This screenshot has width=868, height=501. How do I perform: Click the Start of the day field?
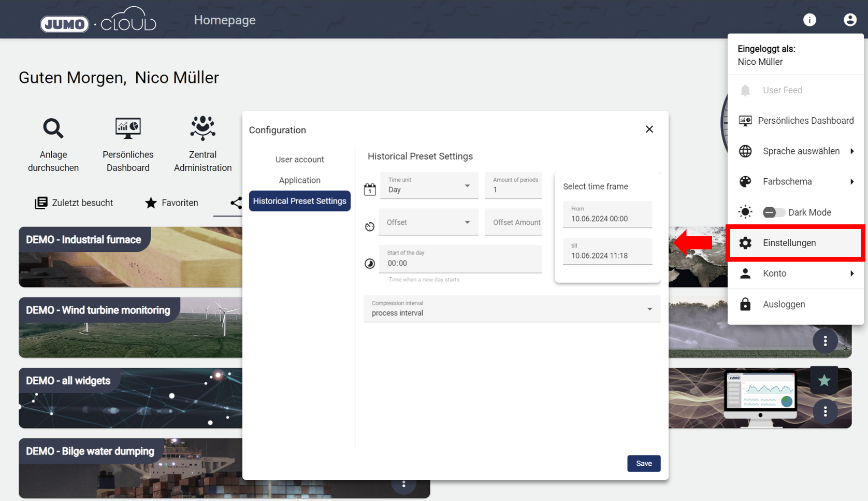(x=460, y=259)
